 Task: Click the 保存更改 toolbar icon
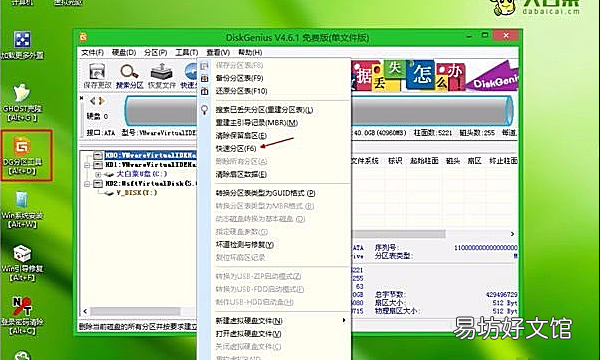click(97, 73)
